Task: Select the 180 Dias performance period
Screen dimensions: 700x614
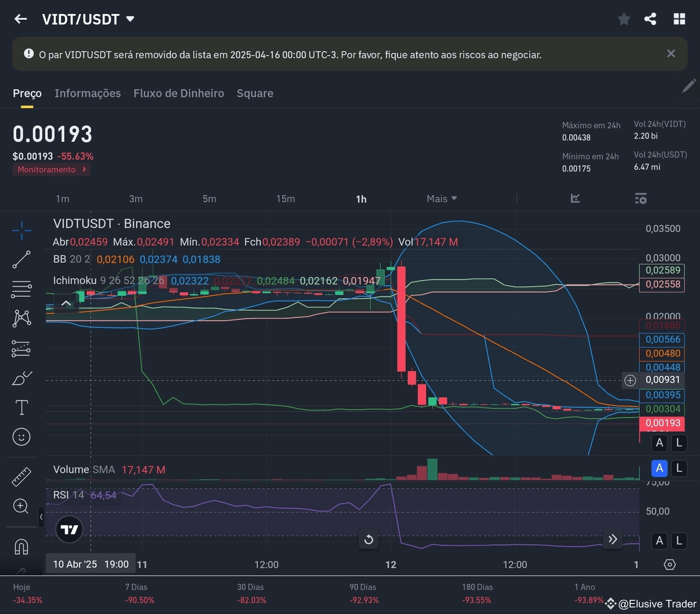Action: coord(477,593)
